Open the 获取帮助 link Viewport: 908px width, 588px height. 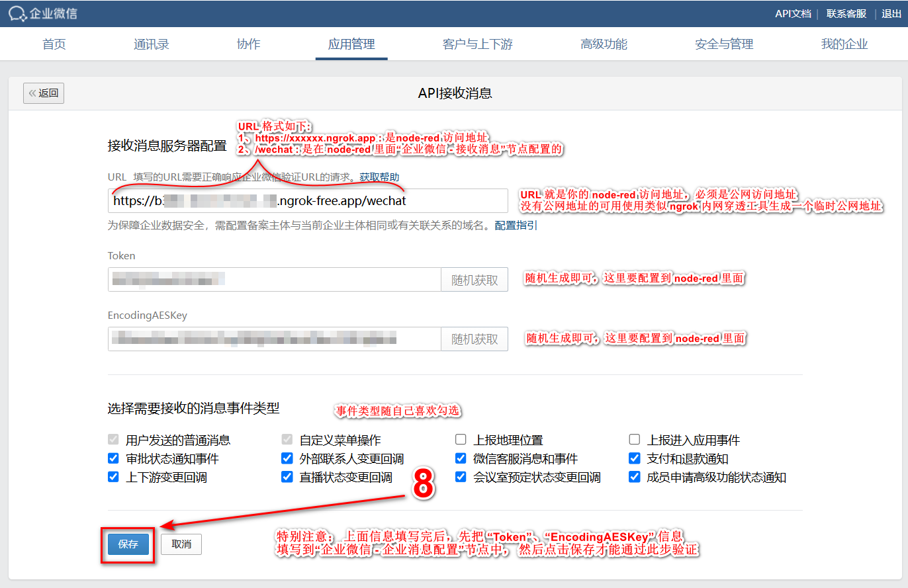[x=379, y=177]
